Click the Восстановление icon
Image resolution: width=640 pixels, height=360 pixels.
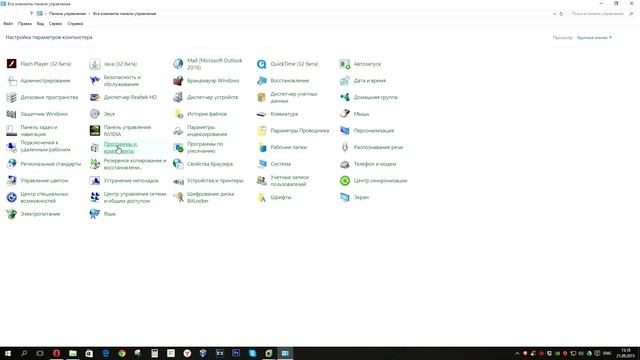[261, 80]
